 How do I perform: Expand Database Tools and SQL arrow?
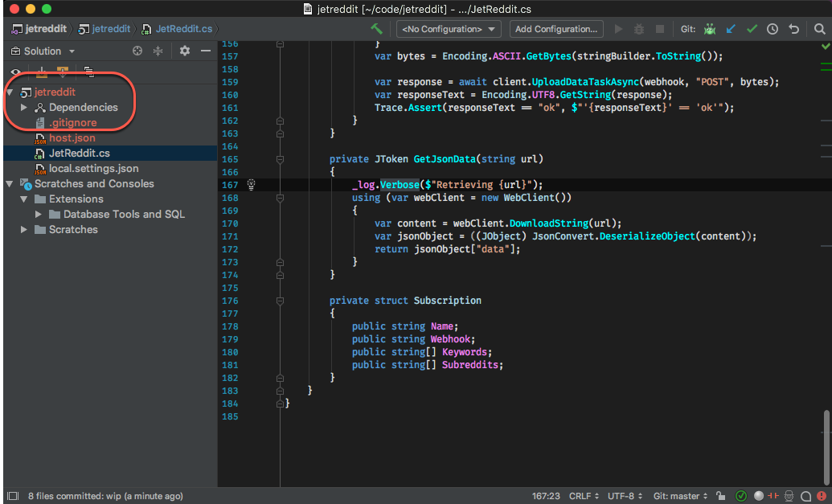[x=39, y=215]
